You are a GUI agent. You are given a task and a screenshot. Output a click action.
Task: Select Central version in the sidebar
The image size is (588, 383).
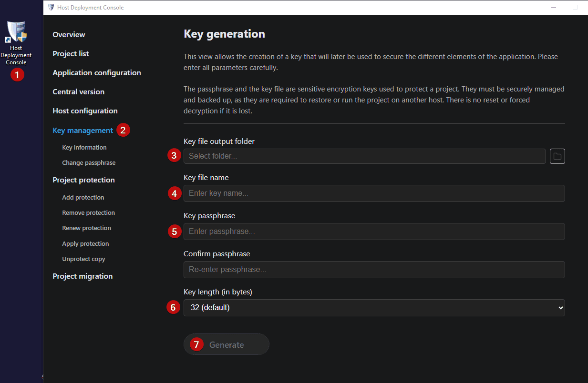pyautogui.click(x=78, y=91)
